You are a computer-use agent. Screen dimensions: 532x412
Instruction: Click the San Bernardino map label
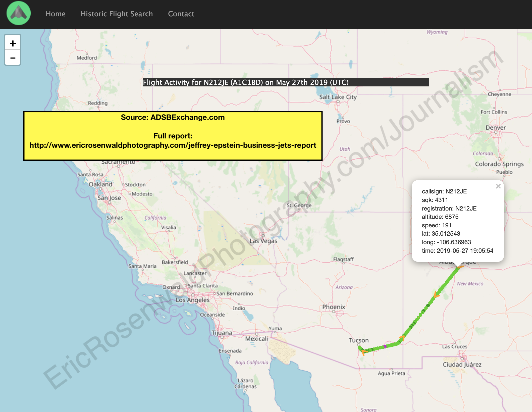235,294
